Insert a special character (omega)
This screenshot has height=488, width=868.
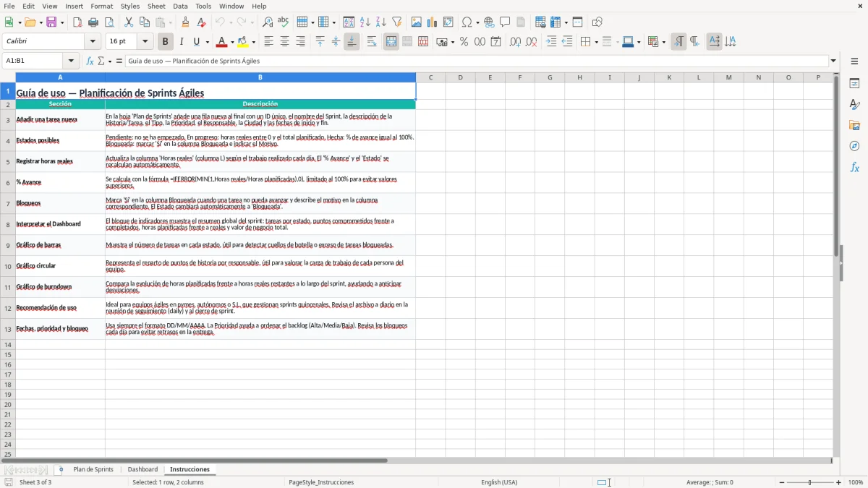[x=467, y=22]
